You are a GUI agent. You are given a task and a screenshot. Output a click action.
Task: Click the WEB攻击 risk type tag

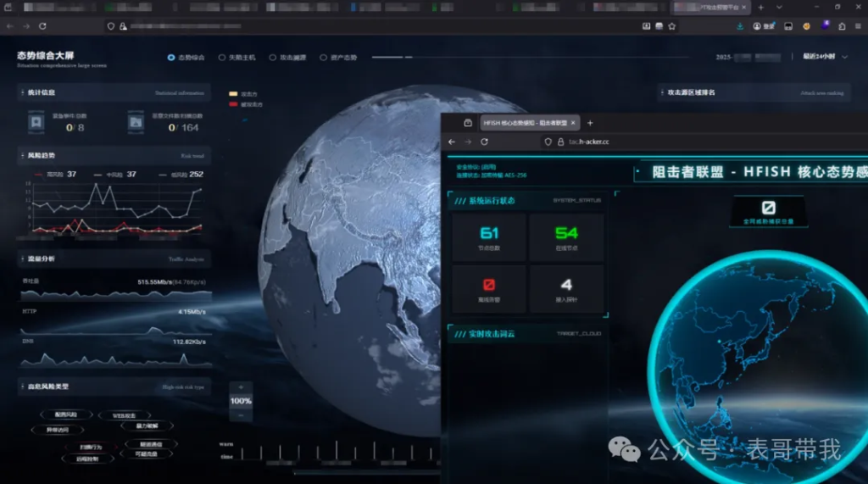(125, 415)
